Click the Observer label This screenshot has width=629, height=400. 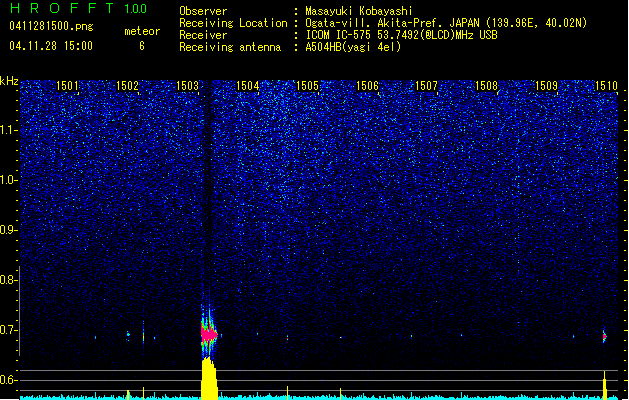pyautogui.click(x=203, y=11)
